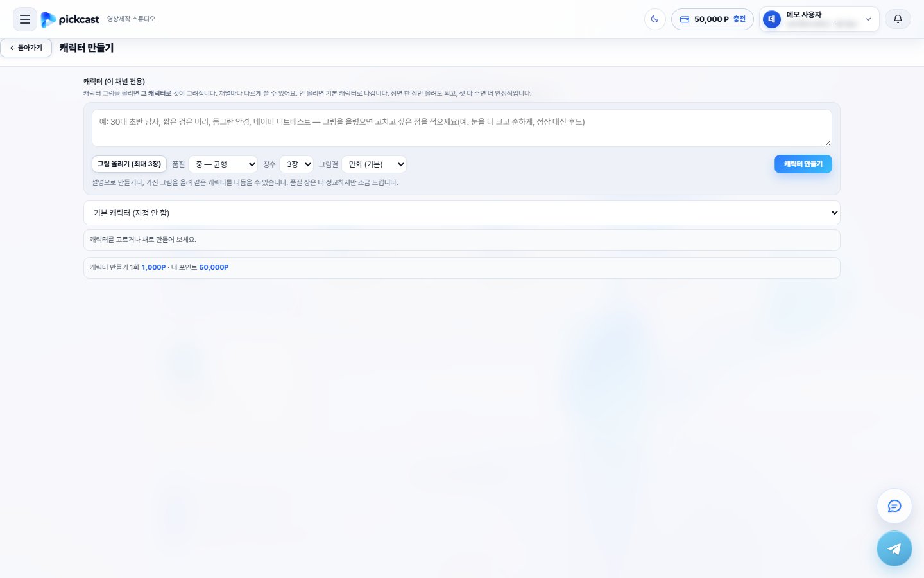This screenshot has height=578, width=924.
Task: Click the '캐릭터를 고르거나 새로 만들어 보세요.' text
Action: click(143, 240)
